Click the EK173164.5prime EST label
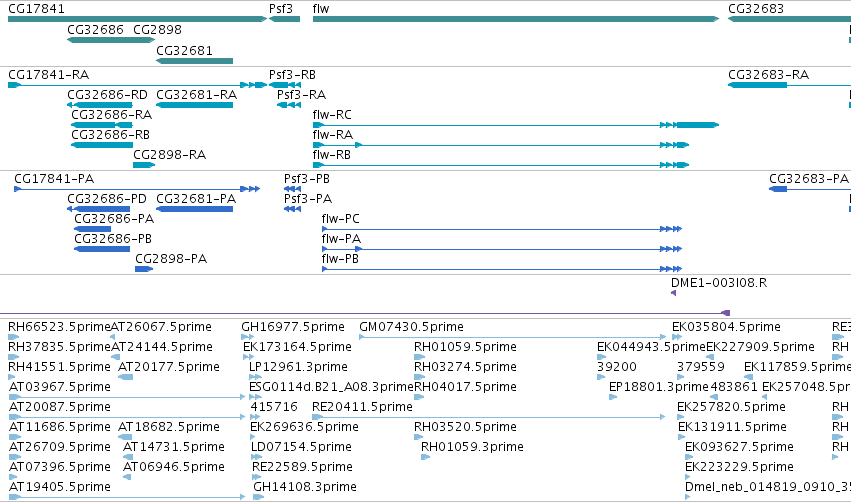The width and height of the screenshot is (851, 502). pyautogui.click(x=297, y=347)
